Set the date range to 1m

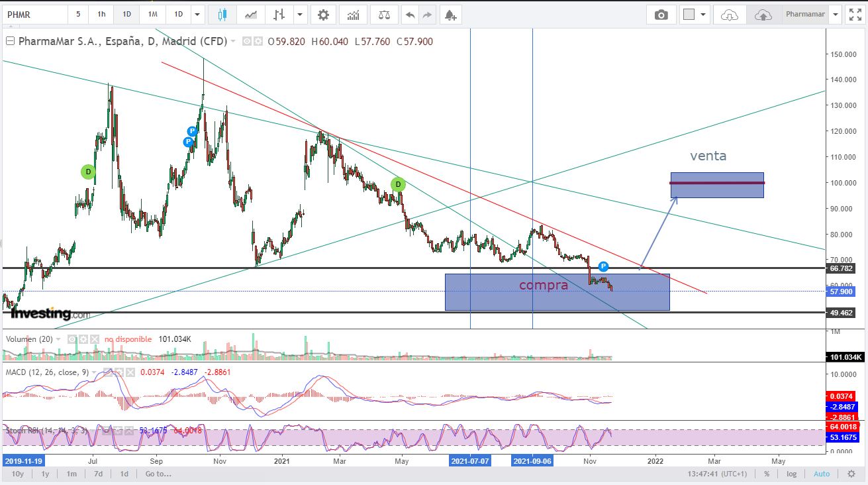72,474
